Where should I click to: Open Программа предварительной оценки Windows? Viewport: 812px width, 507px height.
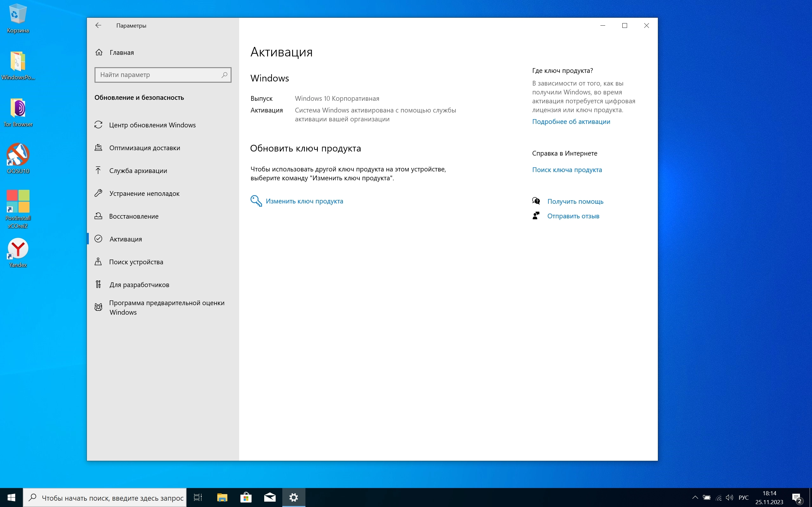[x=167, y=307]
